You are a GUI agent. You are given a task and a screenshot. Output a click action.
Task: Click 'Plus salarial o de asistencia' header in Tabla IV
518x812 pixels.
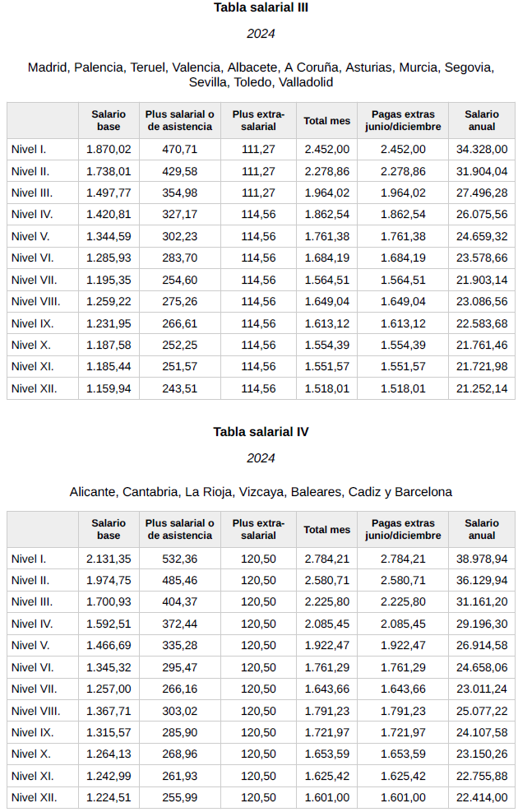click(180, 529)
